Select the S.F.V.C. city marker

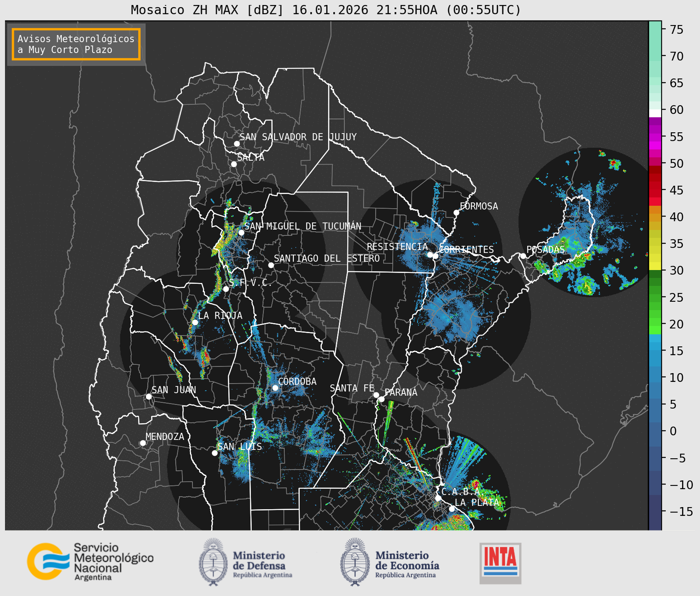click(x=226, y=289)
